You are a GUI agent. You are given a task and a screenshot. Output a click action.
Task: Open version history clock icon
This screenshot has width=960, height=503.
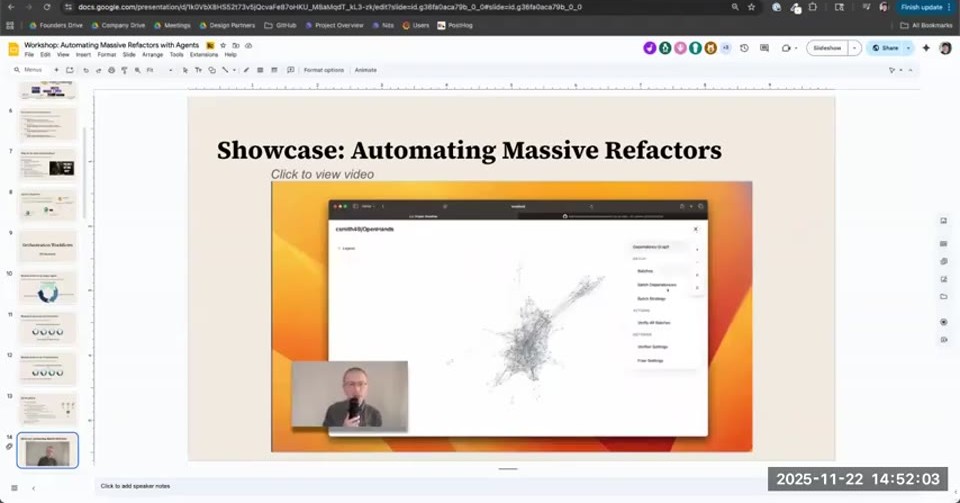point(744,48)
